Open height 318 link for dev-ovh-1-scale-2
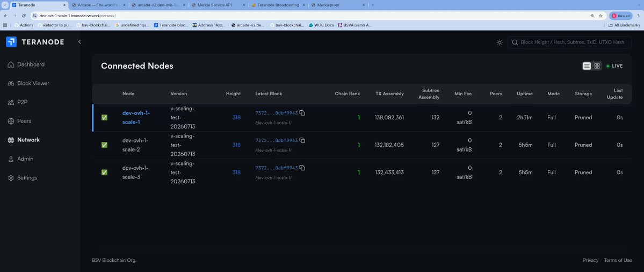This screenshot has height=272, width=644. pos(236,145)
